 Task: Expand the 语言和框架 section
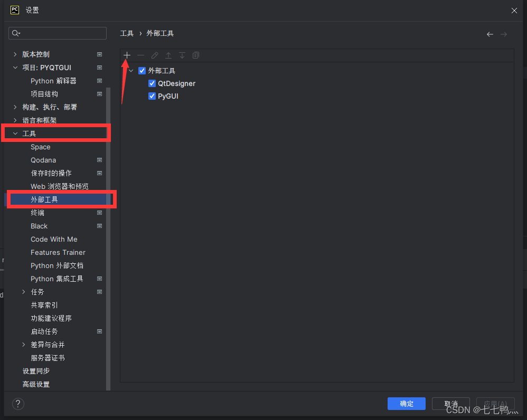point(15,120)
